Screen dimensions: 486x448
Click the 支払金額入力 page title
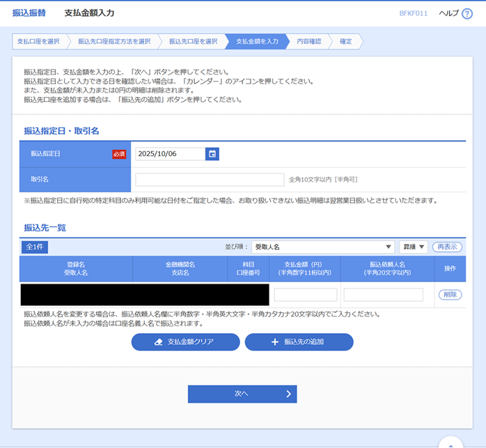coord(89,13)
